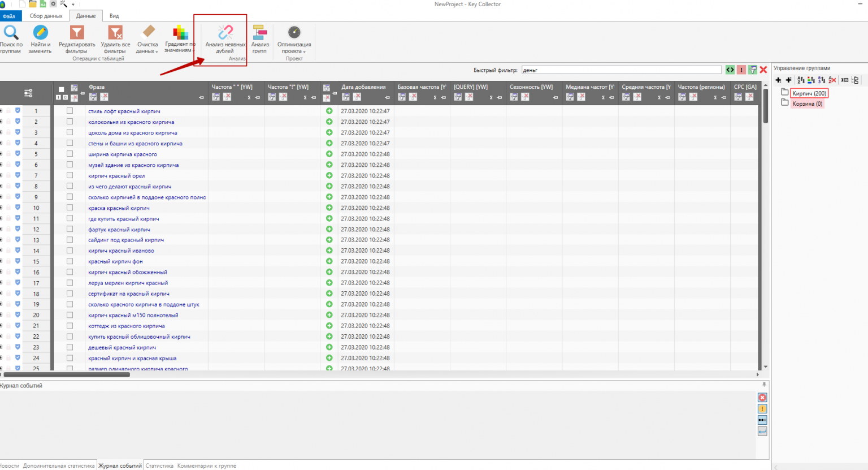The height and width of the screenshot is (470, 868).
Task: Click phrase 'где купить красный кирпич'
Action: [x=124, y=218]
